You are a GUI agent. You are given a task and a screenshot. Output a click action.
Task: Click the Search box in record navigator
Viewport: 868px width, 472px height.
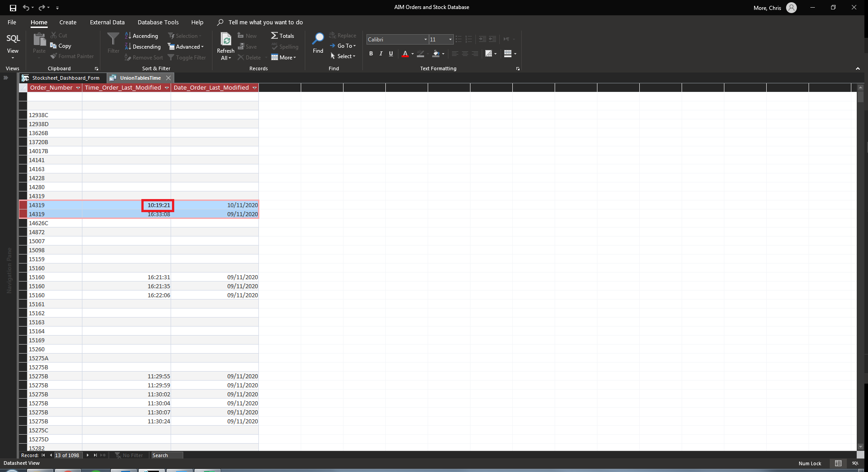point(167,455)
